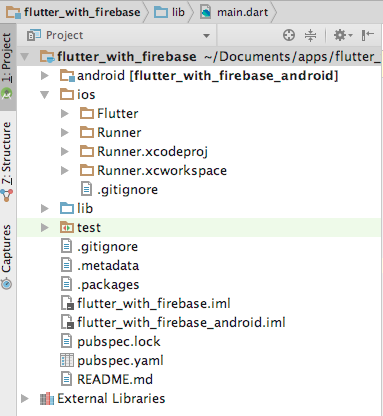
Task: Select flutter_with_firebase_android.iml file name
Action: tap(181, 322)
